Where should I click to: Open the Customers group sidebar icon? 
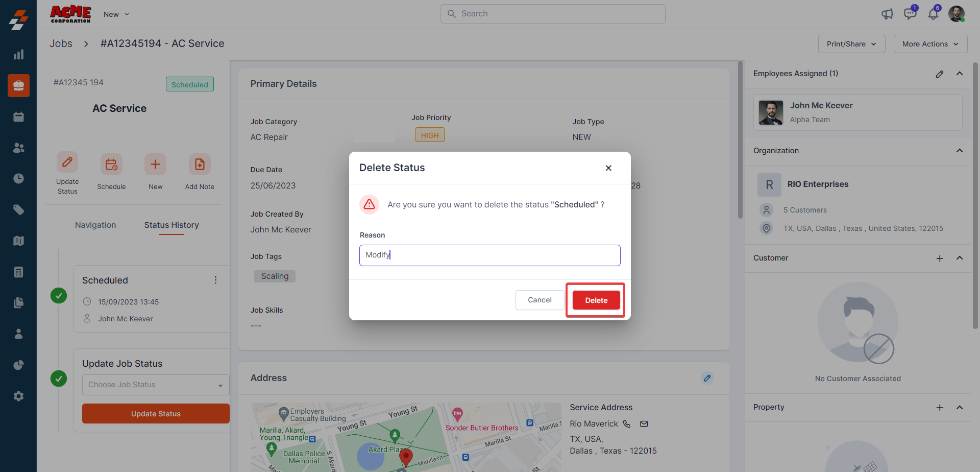[18, 148]
